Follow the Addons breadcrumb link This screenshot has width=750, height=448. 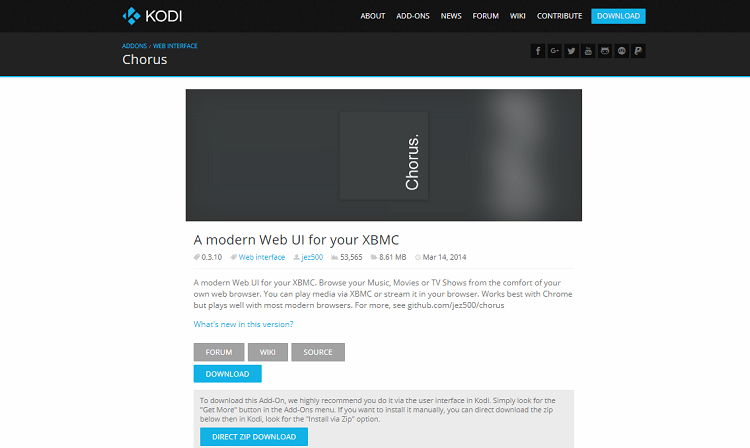click(134, 46)
